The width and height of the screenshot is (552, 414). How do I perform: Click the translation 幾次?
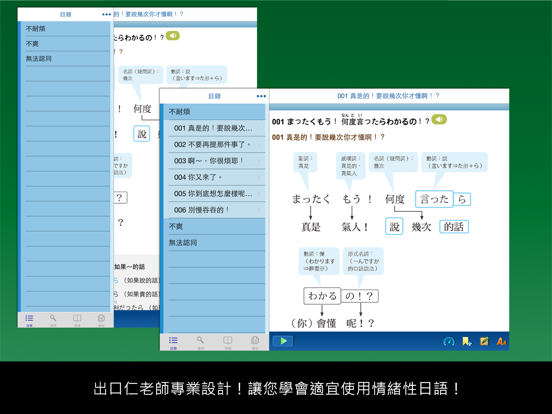421,227
